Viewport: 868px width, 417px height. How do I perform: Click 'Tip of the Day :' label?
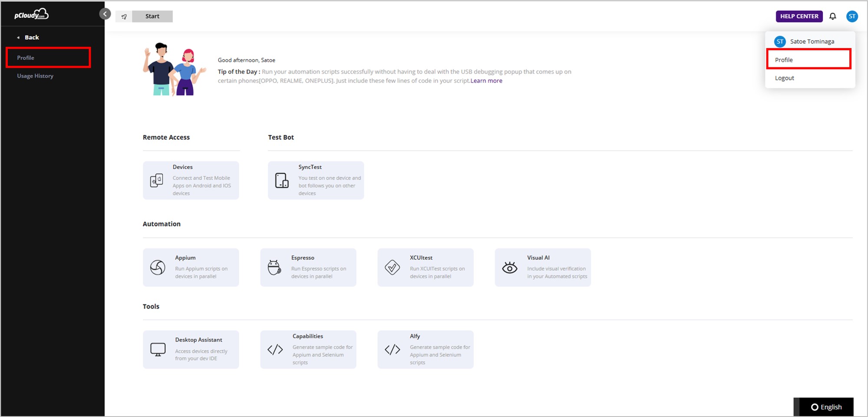[239, 72]
